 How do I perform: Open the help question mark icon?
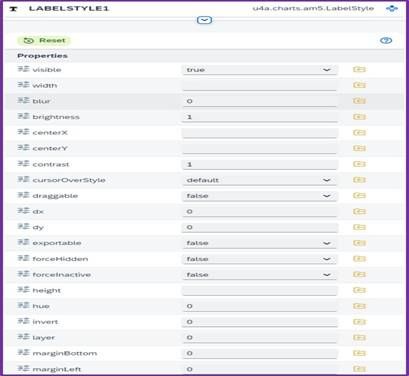point(386,40)
